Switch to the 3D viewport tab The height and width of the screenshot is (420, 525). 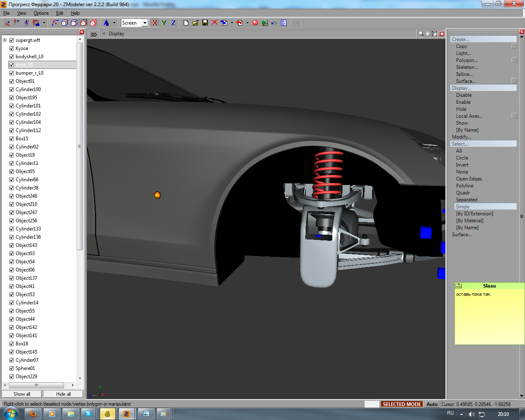[x=94, y=34]
